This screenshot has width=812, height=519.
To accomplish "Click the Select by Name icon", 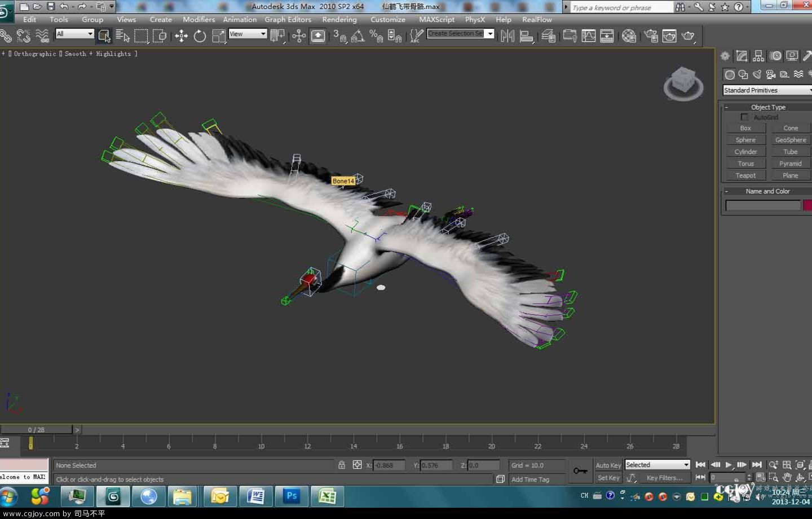I will [122, 36].
